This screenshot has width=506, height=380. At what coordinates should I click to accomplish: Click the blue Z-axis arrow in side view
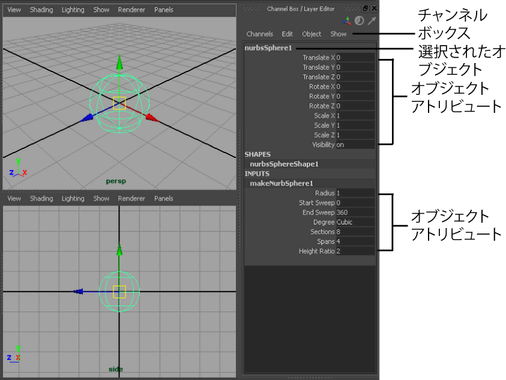(x=78, y=291)
